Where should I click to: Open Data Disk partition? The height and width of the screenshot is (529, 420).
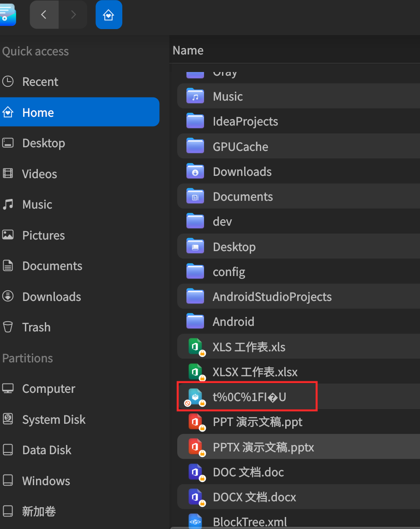point(79,450)
